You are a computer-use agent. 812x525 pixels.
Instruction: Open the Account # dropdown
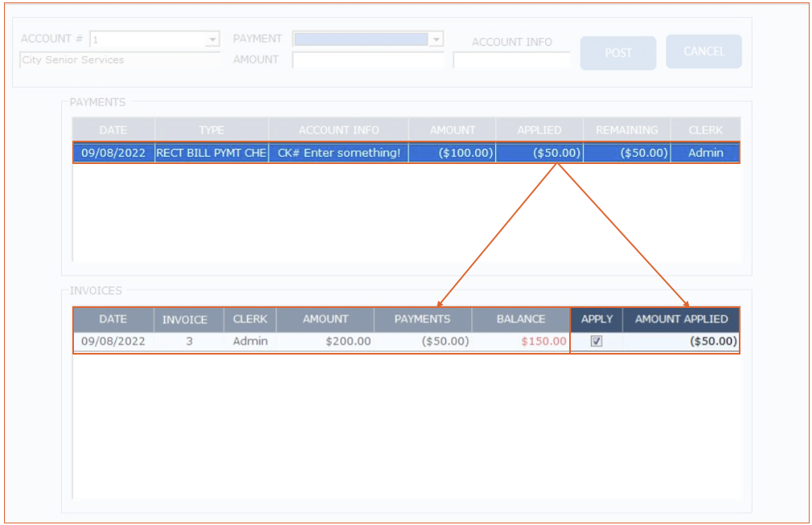[212, 39]
